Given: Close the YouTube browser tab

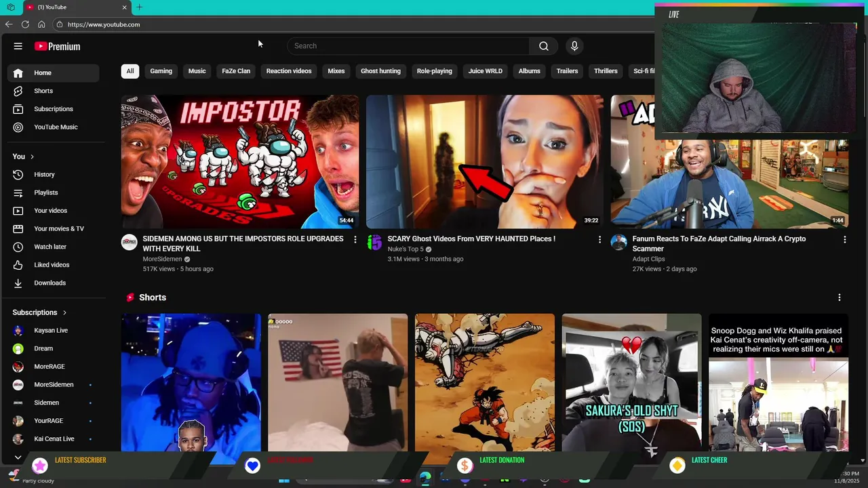Looking at the screenshot, I should 124,7.
